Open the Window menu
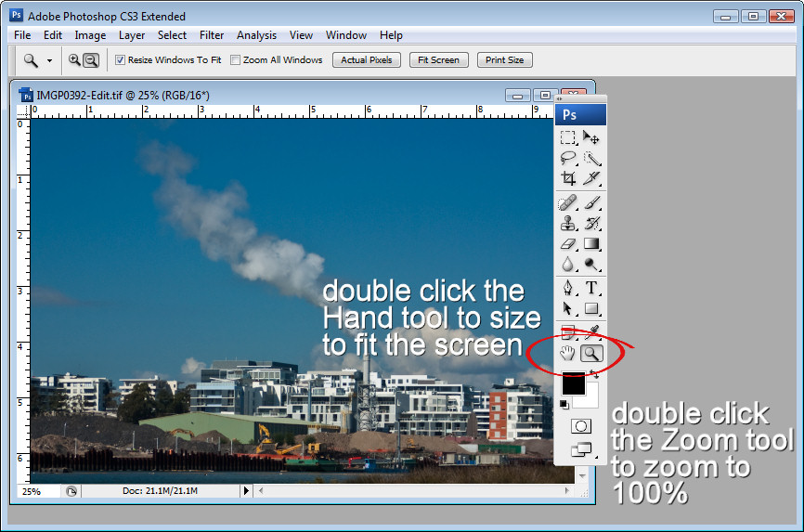This screenshot has width=804, height=532. pos(346,35)
